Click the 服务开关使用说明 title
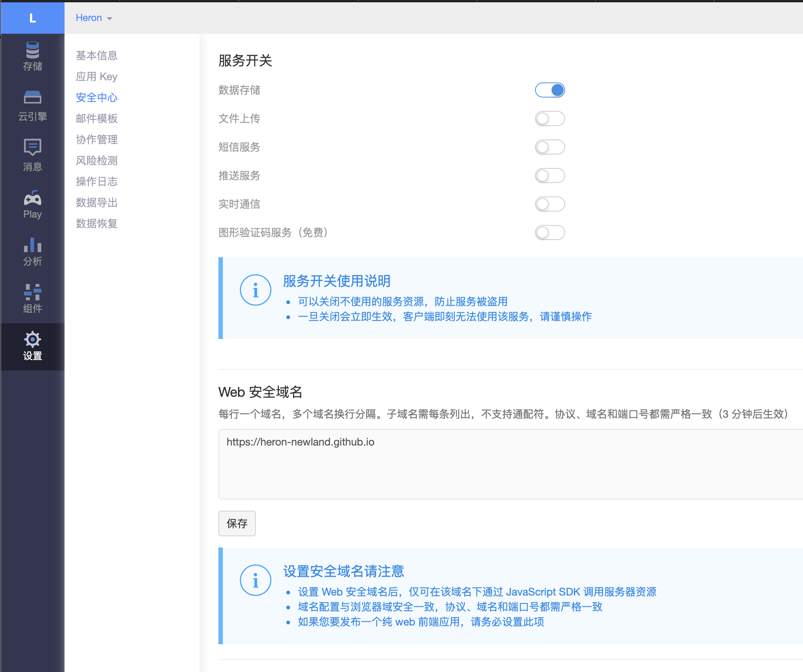803x672 pixels. (x=337, y=281)
